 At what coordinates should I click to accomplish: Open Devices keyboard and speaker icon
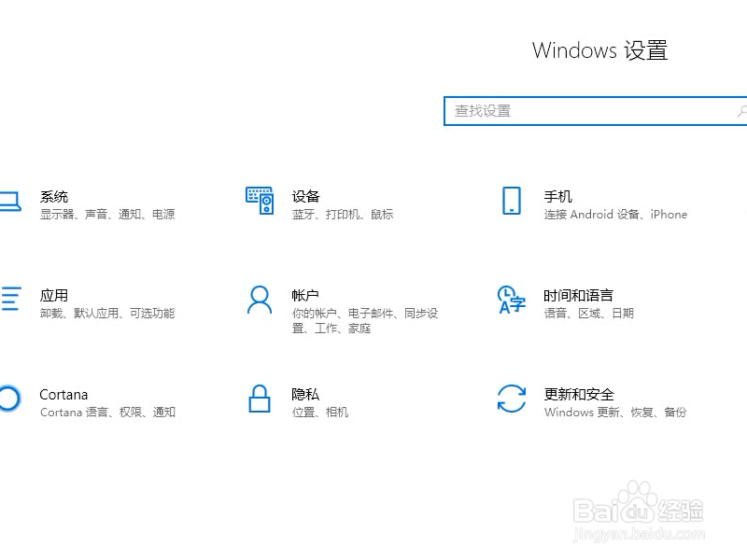[x=260, y=201]
